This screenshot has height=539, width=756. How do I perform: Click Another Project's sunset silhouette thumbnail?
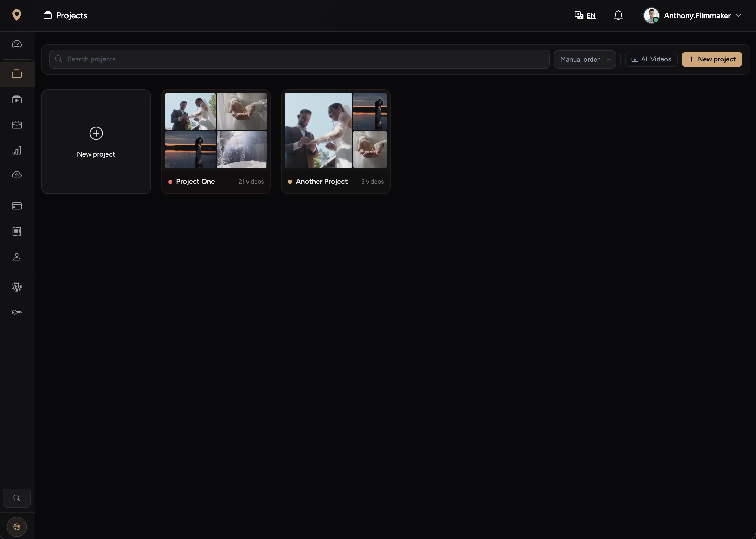coord(370,112)
